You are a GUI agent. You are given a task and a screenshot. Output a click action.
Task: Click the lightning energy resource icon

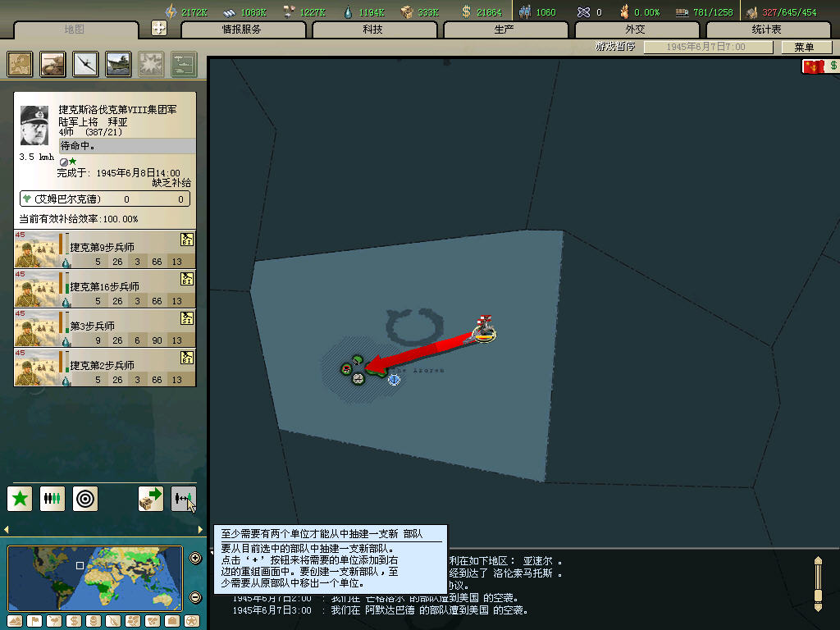coord(171,11)
